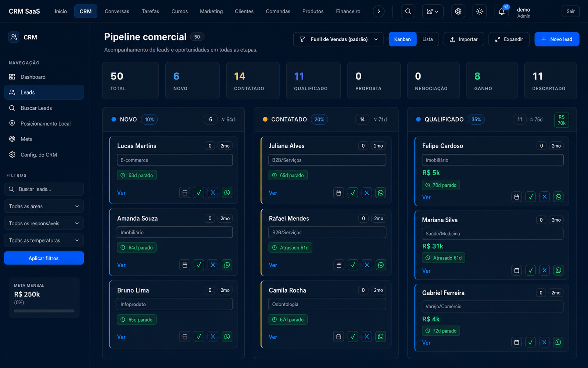This screenshot has width=588, height=368.
Task: Click the demo Admin user profile
Action: point(524,13)
